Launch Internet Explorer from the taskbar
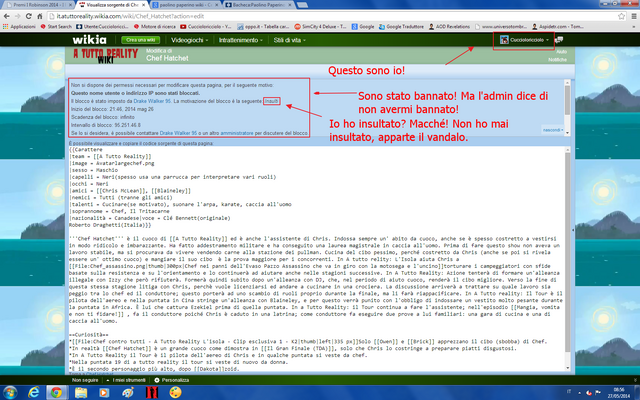The width and height of the screenshot is (640, 400). pyautogui.click(x=33, y=393)
